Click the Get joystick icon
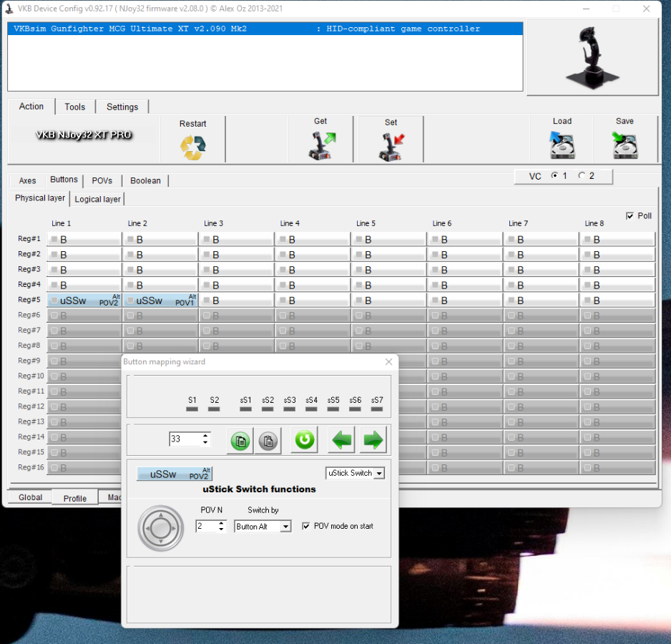Viewport: 671px width, 644px height. pyautogui.click(x=322, y=145)
